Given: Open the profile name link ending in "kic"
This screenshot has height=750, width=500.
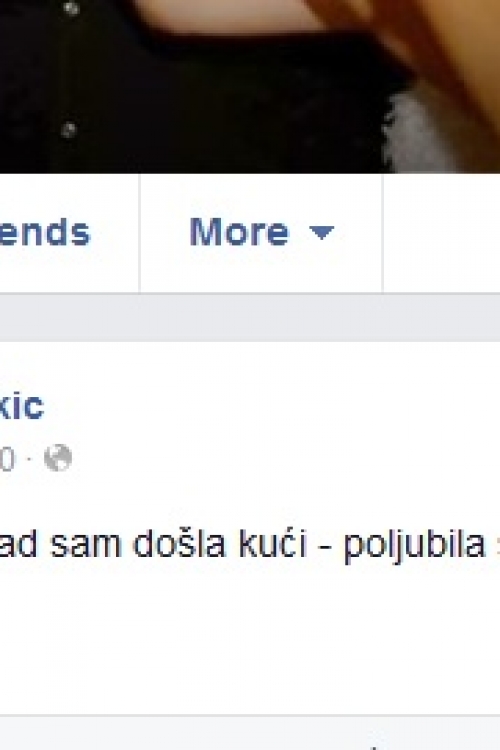Looking at the screenshot, I should click(x=22, y=406).
